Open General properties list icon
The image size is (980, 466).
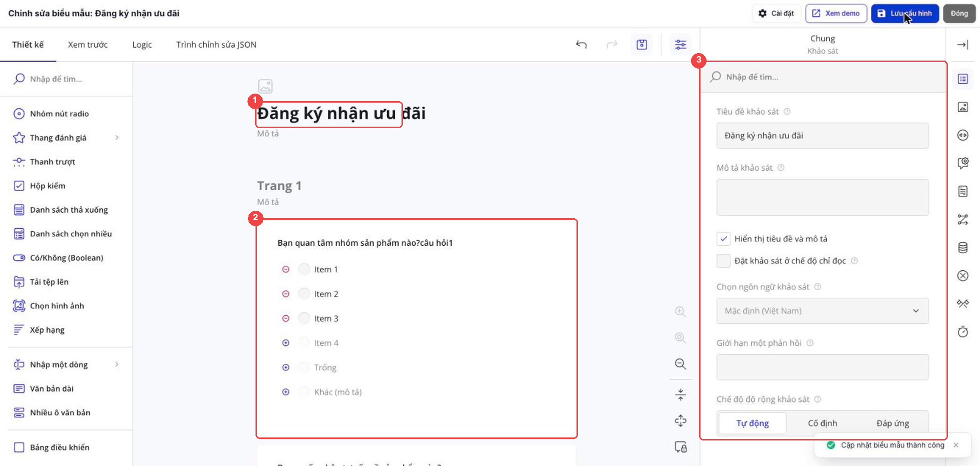(x=963, y=79)
